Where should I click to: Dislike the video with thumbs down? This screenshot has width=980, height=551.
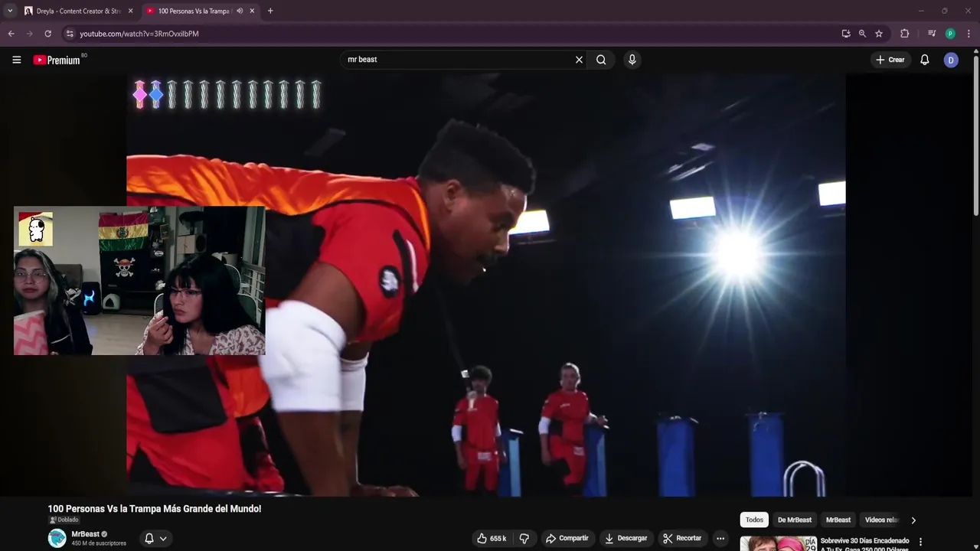coord(524,539)
